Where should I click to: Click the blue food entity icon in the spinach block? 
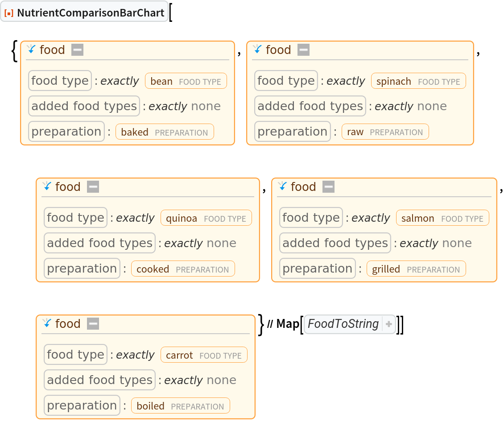click(x=257, y=50)
